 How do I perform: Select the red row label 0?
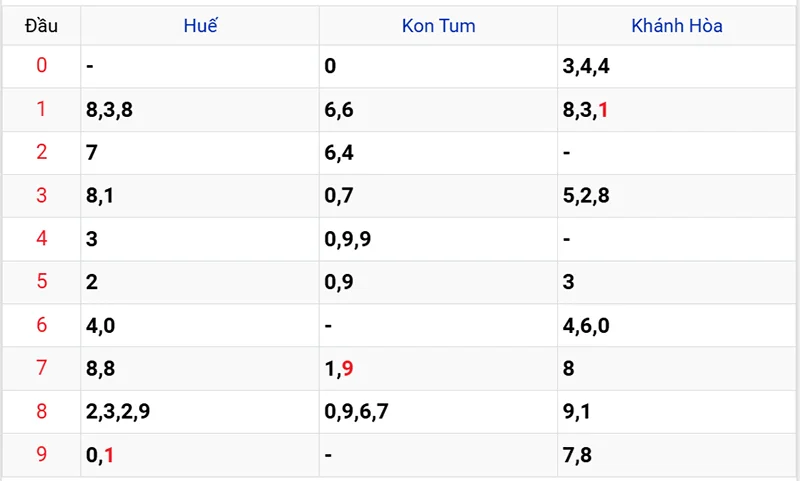coord(41,67)
